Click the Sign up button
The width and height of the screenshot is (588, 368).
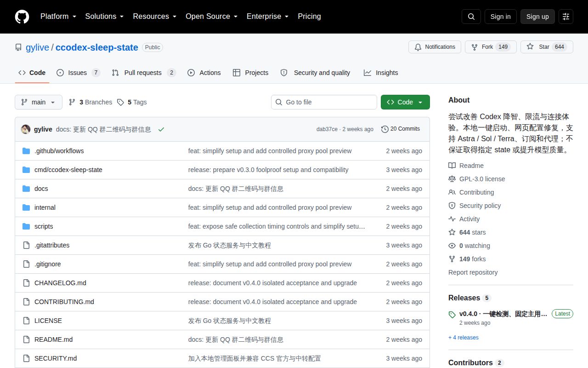click(537, 17)
